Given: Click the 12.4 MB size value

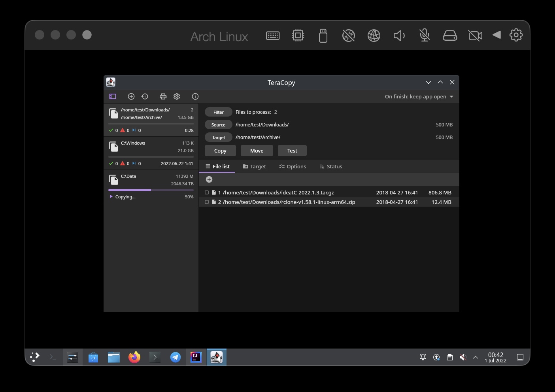Looking at the screenshot, I should point(442,202).
